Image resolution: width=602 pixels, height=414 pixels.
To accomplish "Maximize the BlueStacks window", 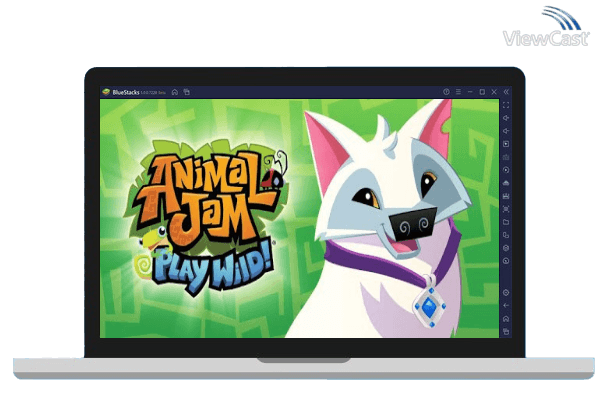I will click(482, 92).
